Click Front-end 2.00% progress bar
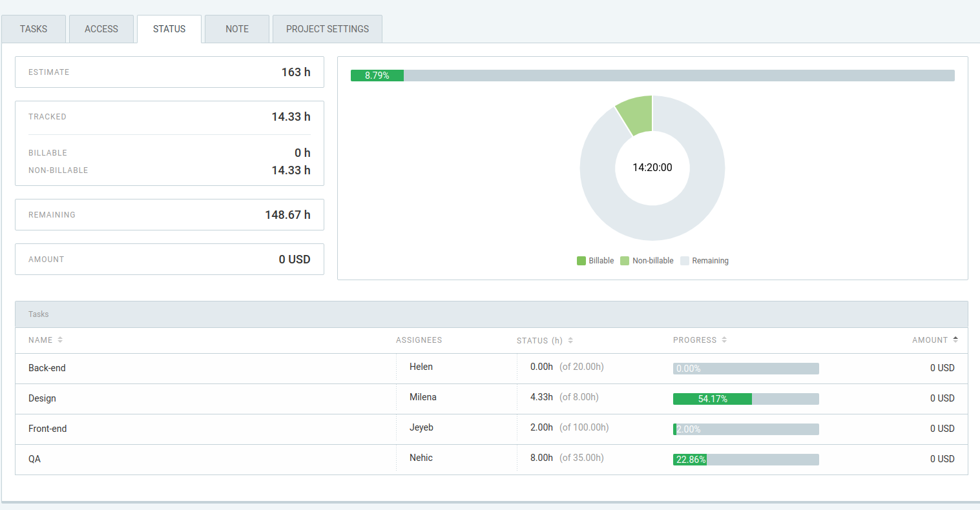The width and height of the screenshot is (980, 510). coord(746,429)
